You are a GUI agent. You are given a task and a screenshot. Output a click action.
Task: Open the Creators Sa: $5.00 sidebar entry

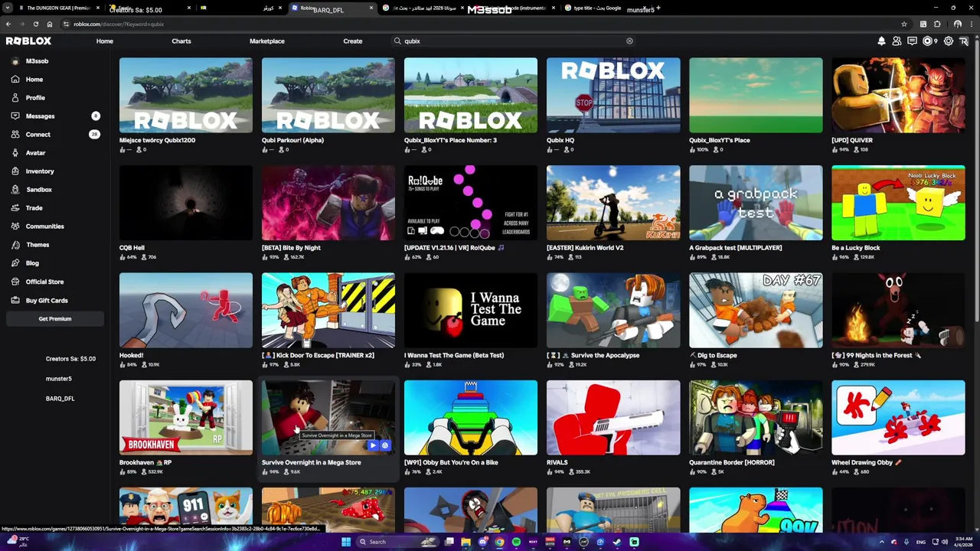click(x=70, y=359)
